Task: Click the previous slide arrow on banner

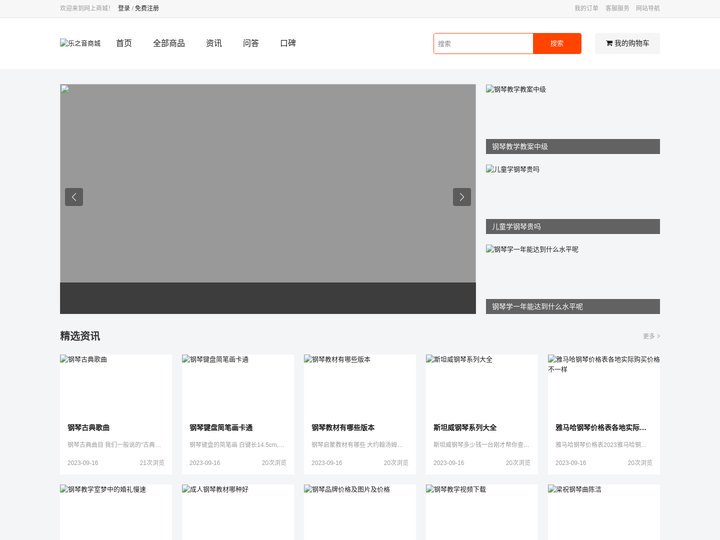Action: [x=74, y=197]
